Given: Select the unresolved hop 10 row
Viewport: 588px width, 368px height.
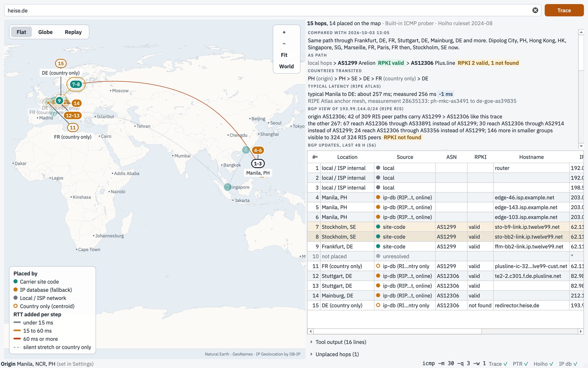Looking at the screenshot, I should 445,256.
